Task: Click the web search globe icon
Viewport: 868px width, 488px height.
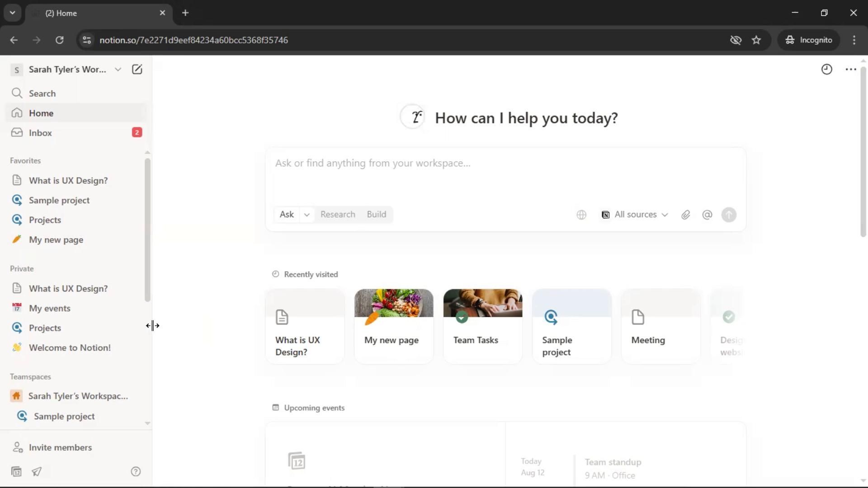Action: tap(581, 215)
